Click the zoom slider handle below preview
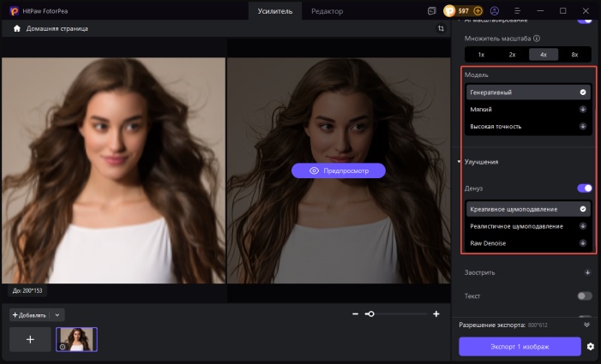 click(x=370, y=314)
